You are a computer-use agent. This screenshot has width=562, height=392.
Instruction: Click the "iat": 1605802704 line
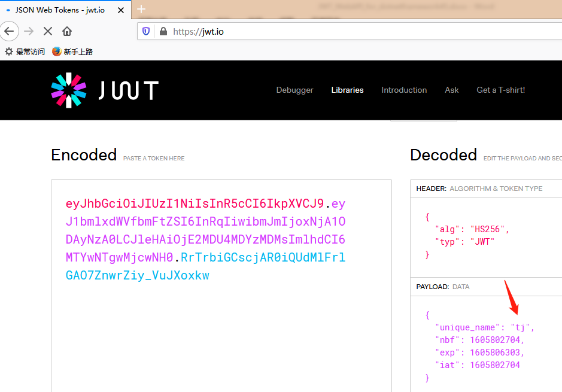click(478, 365)
